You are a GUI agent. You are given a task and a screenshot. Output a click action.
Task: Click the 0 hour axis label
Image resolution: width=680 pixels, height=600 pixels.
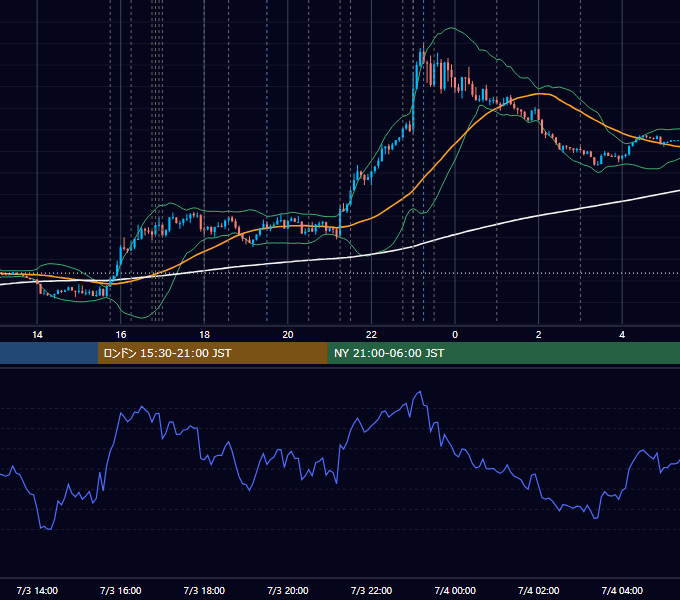[x=455, y=335]
